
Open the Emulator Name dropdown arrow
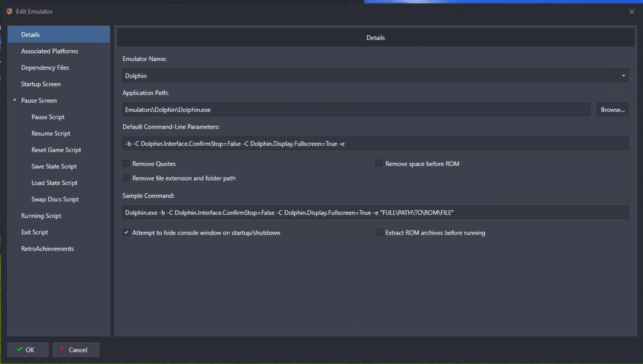tap(623, 76)
